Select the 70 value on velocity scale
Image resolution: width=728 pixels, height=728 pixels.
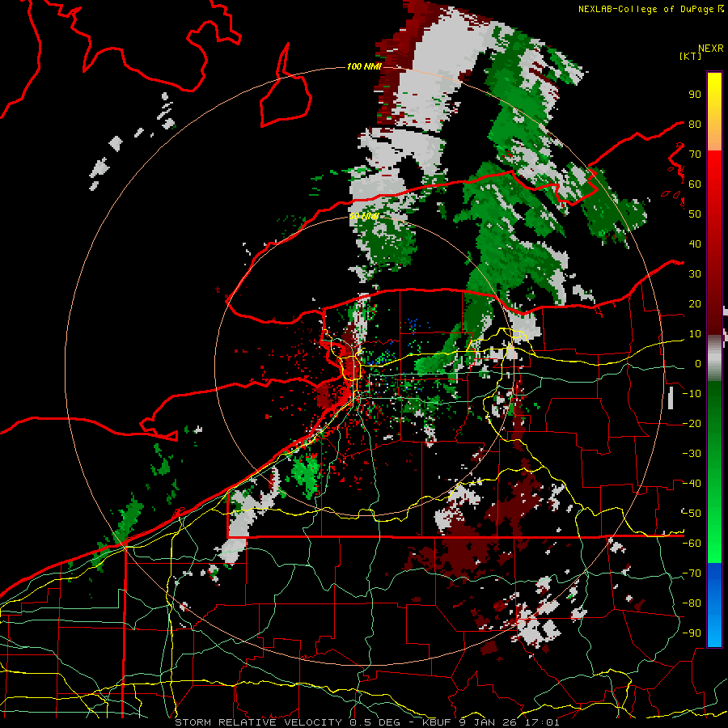(695, 154)
